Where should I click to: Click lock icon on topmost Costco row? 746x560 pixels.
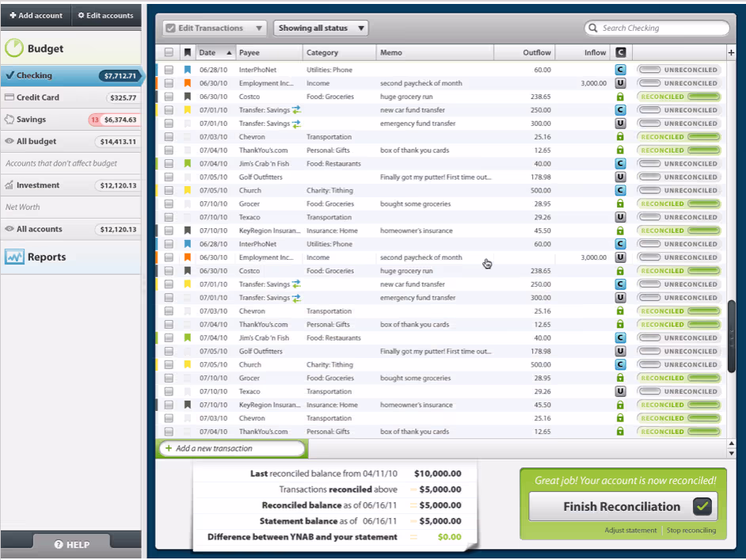(620, 97)
